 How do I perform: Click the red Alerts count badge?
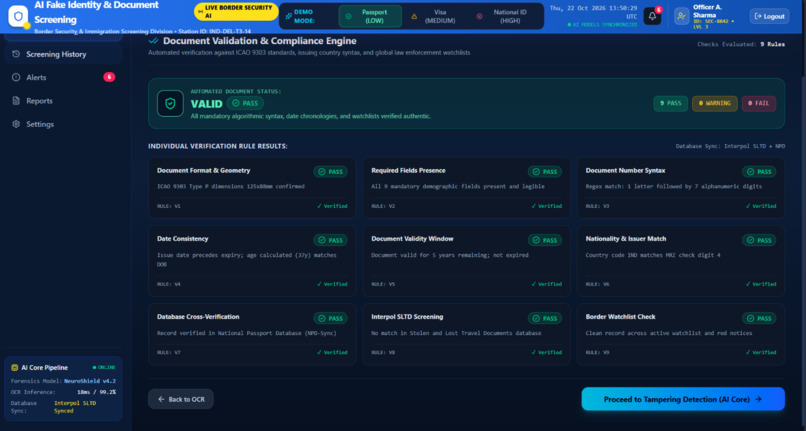(109, 77)
